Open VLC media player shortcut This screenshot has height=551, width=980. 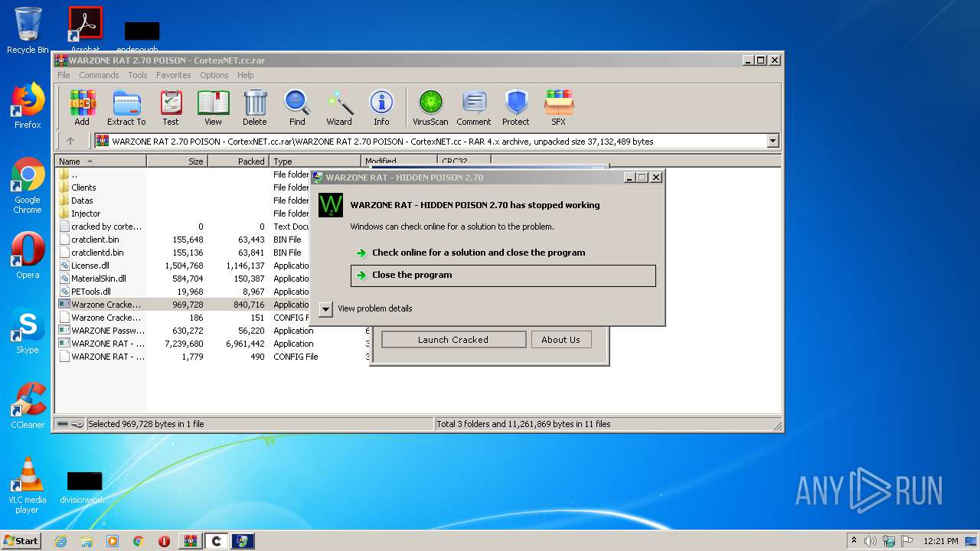click(x=28, y=485)
